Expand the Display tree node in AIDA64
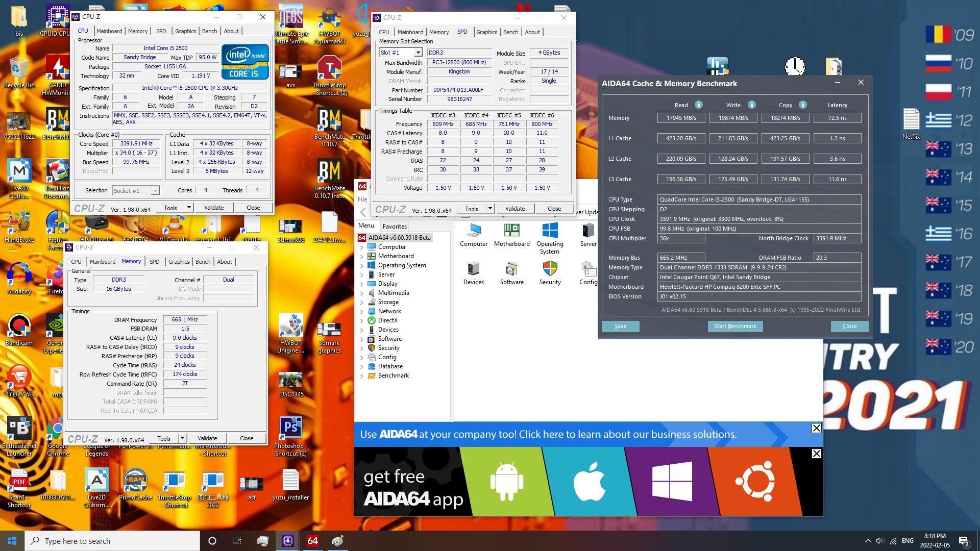 [x=362, y=284]
